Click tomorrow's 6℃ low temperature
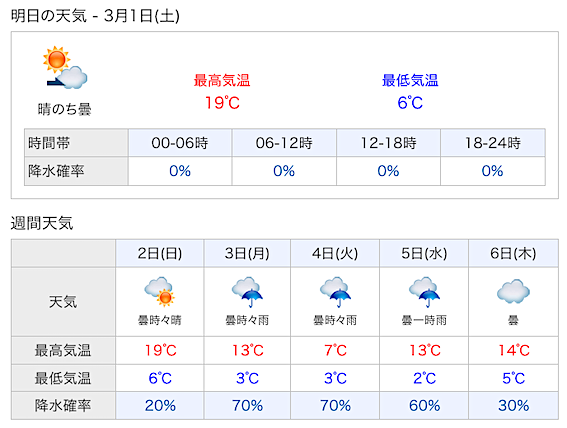This screenshot has width=567, height=428. coord(410,103)
